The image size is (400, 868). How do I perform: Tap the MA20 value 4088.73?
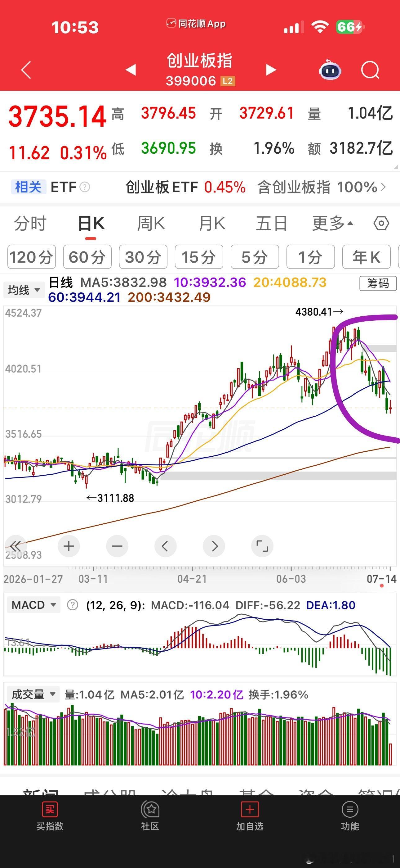tap(290, 283)
